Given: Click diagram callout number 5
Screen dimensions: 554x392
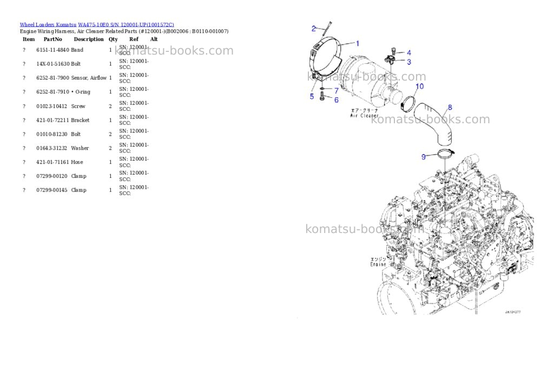Looking at the screenshot, I should [x=312, y=96].
